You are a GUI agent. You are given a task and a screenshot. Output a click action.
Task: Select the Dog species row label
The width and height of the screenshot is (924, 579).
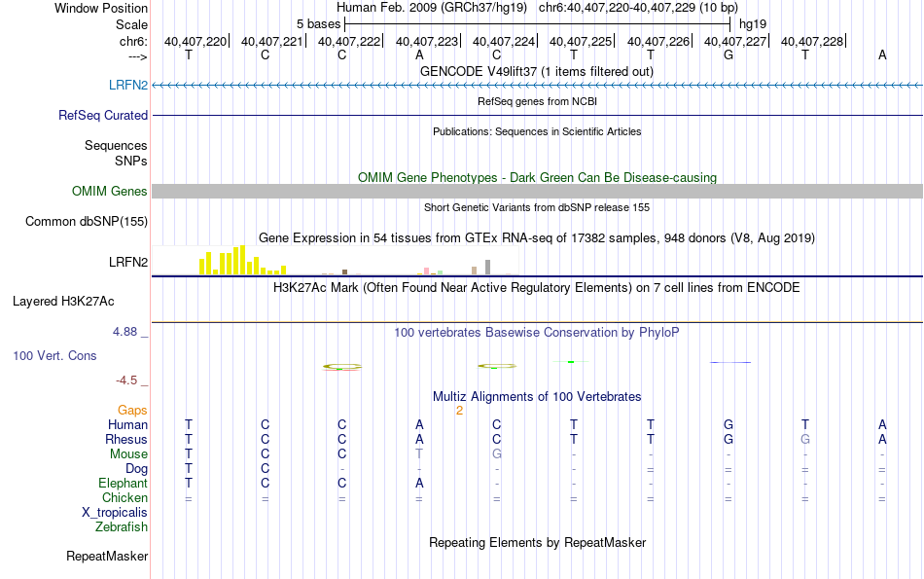coord(137,469)
